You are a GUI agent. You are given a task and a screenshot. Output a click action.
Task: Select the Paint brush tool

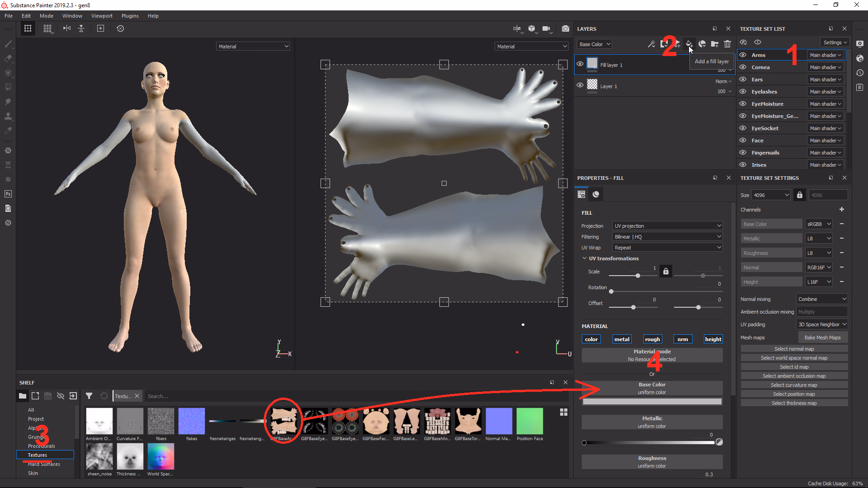(8, 44)
